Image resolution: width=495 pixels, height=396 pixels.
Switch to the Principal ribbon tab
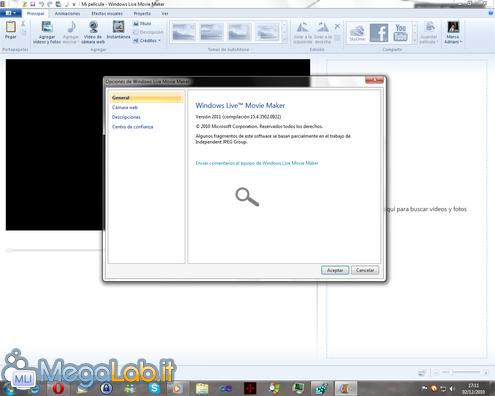click(x=35, y=14)
